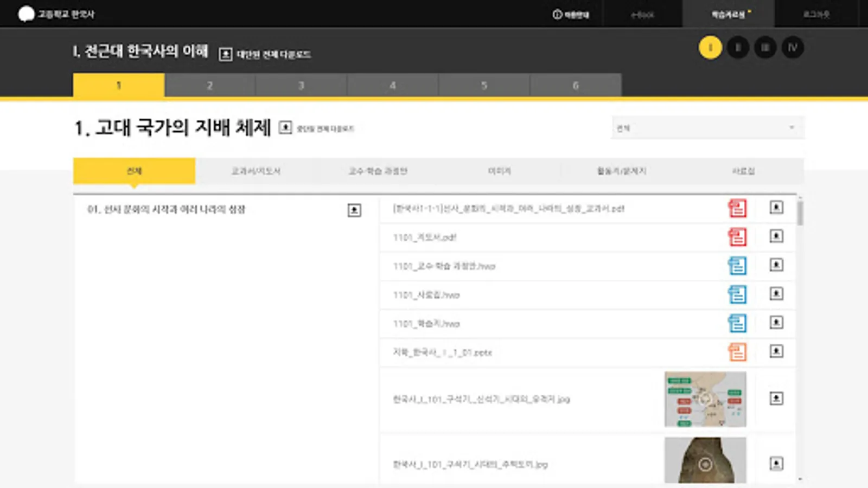This screenshot has width=868, height=488.
Task: Click the file list scroll-down arrow
Action: pos(800,479)
